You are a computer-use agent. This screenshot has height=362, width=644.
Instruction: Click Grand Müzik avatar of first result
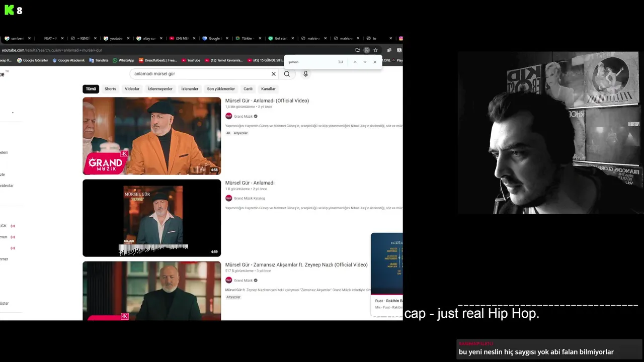click(x=228, y=116)
